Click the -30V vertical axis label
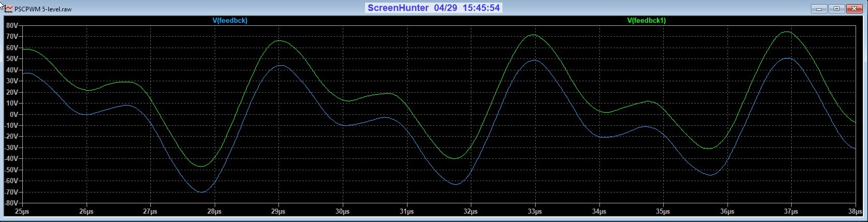The image size is (868, 222). coord(11,148)
